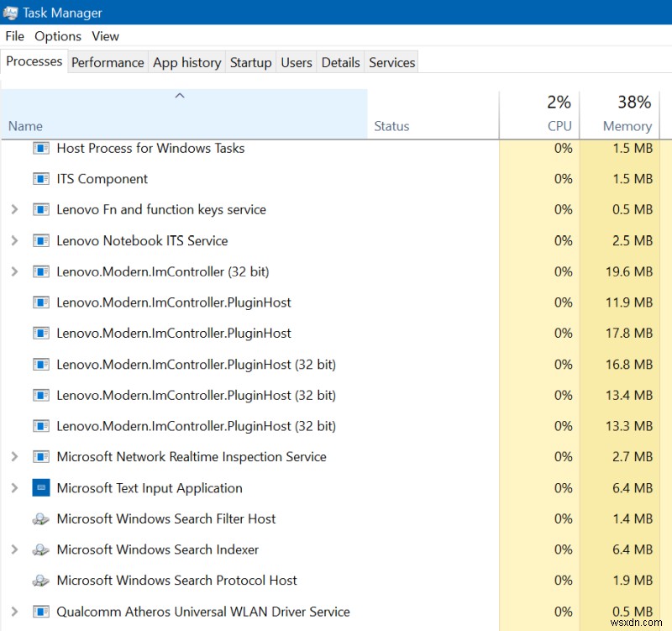Expand Lenovo Fn and function keys service
The height and width of the screenshot is (631, 672).
tap(14, 210)
